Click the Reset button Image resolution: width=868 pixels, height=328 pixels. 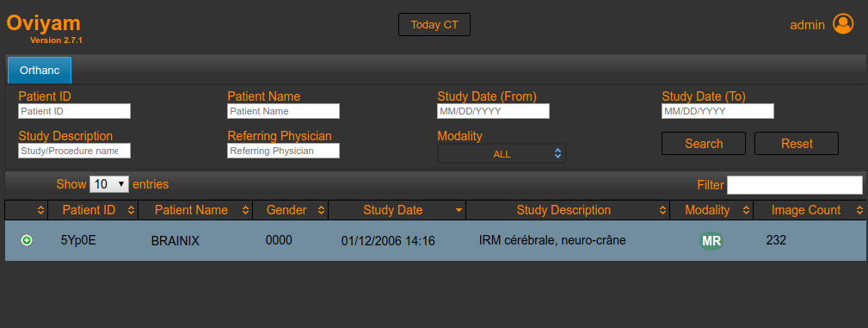tap(797, 144)
